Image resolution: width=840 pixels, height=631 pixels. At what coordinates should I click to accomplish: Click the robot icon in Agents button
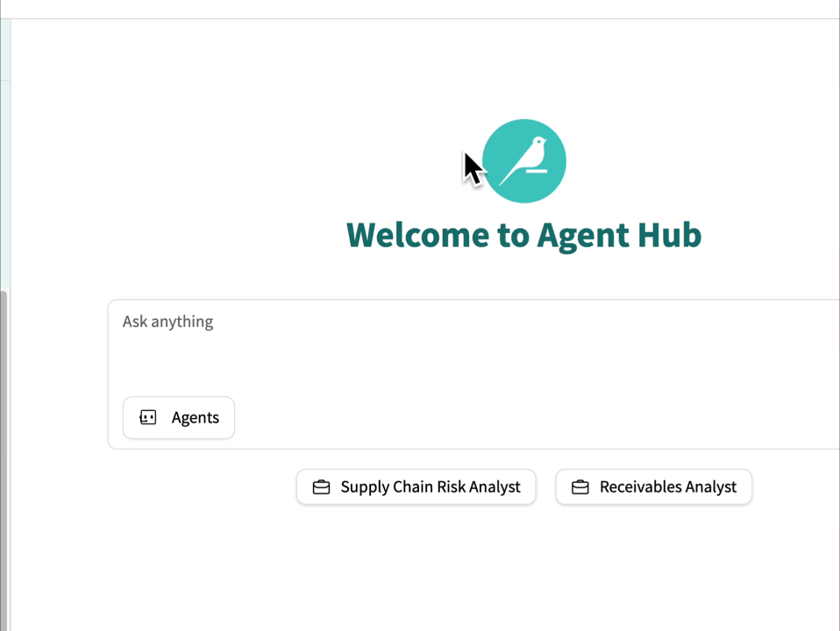(x=148, y=417)
